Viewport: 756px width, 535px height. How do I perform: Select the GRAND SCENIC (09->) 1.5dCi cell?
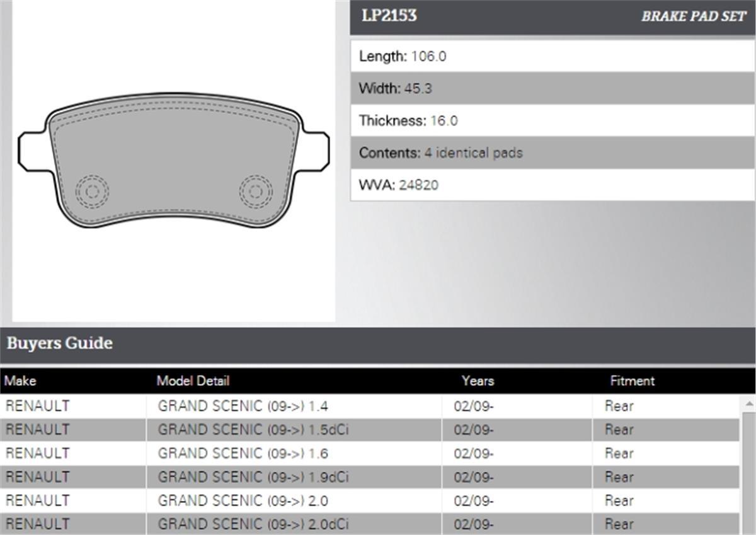pos(294,430)
